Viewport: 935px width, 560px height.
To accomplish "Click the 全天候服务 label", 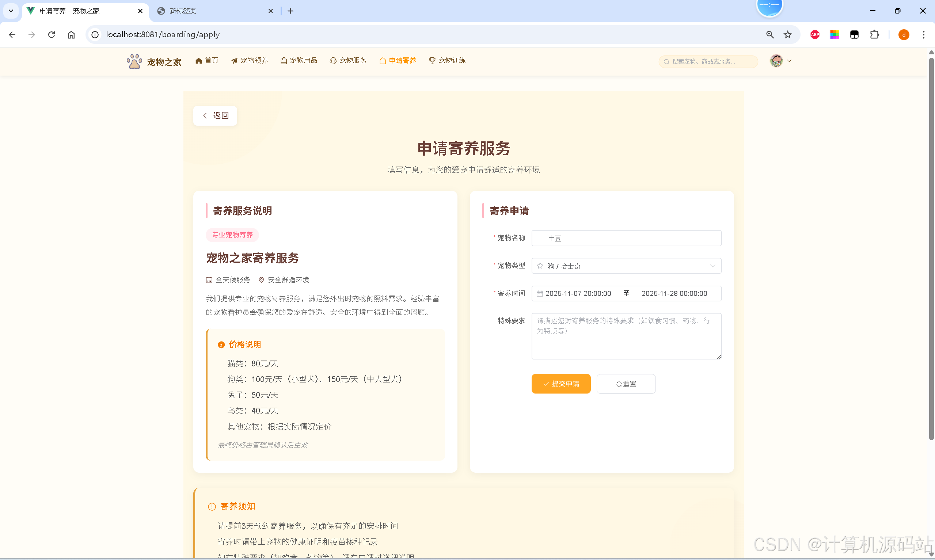I will 233,279.
